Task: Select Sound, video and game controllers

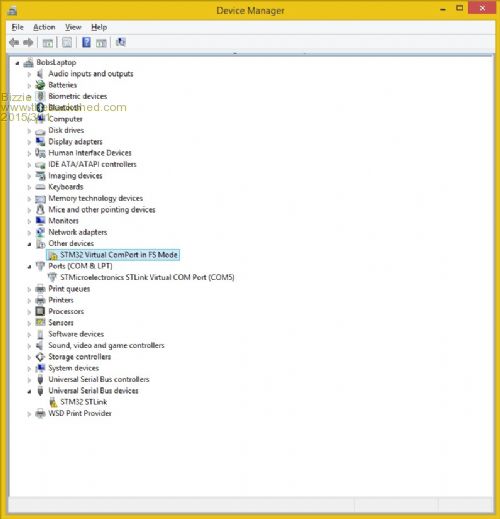Action: point(106,345)
